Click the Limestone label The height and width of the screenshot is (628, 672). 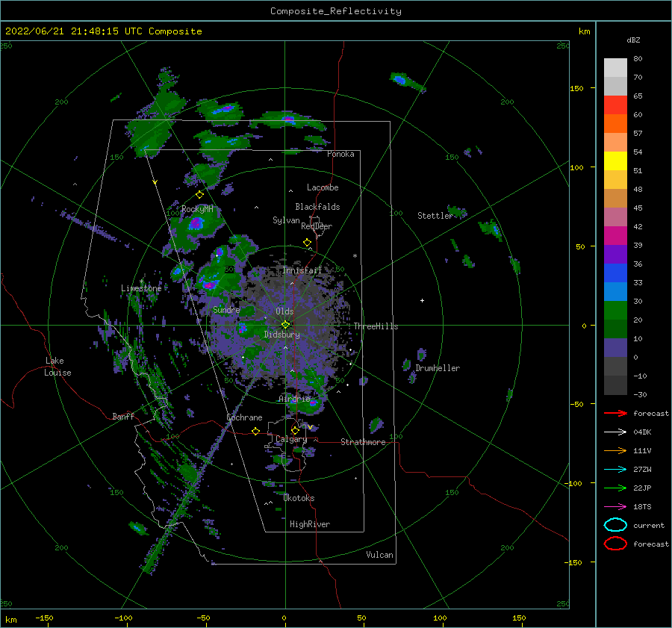tap(141, 288)
